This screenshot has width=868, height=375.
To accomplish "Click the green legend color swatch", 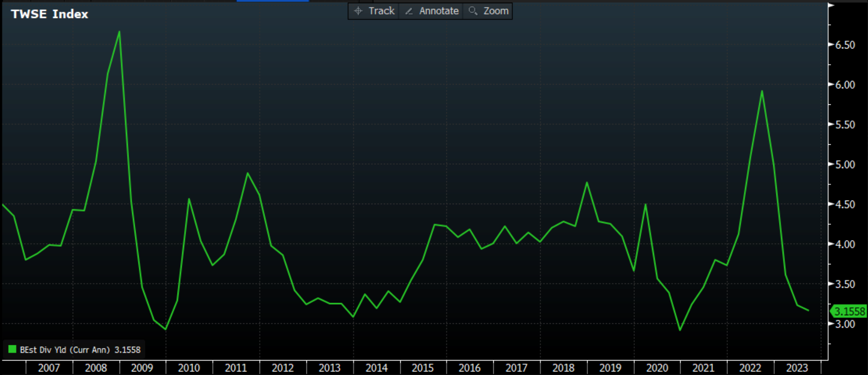I will pos(13,349).
